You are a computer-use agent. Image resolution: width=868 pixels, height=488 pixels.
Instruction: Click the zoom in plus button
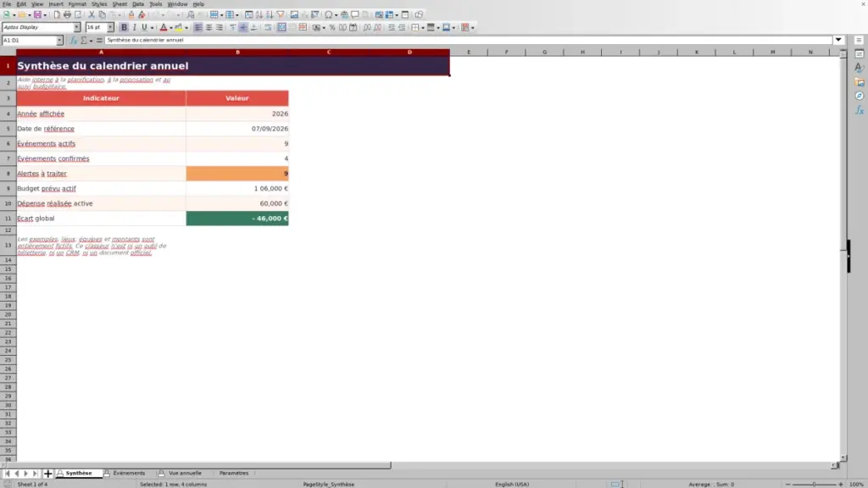coord(841,484)
